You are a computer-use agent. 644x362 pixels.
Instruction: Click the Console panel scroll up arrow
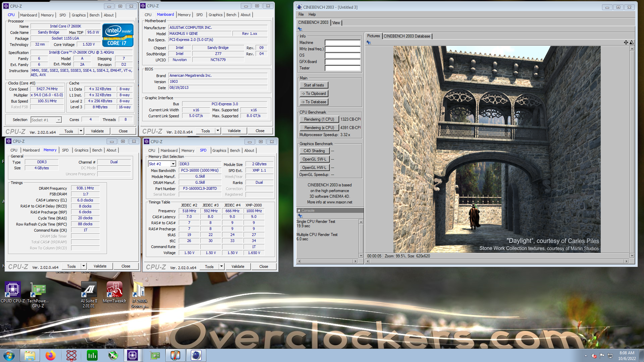tap(361, 222)
